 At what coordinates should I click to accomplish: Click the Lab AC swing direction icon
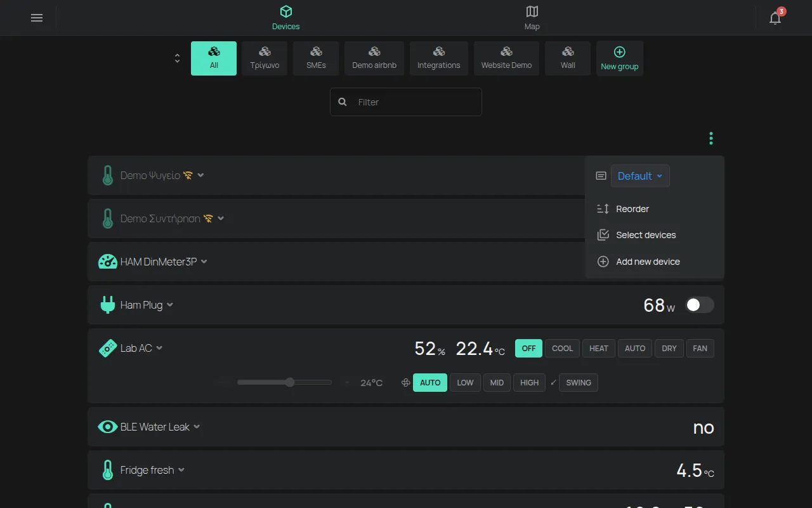coord(553,383)
